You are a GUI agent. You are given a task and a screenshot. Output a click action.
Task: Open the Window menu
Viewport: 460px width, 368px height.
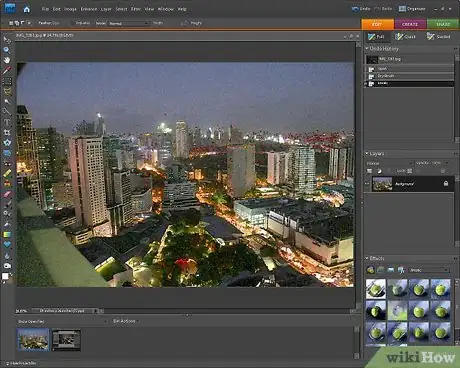pyautogui.click(x=166, y=9)
